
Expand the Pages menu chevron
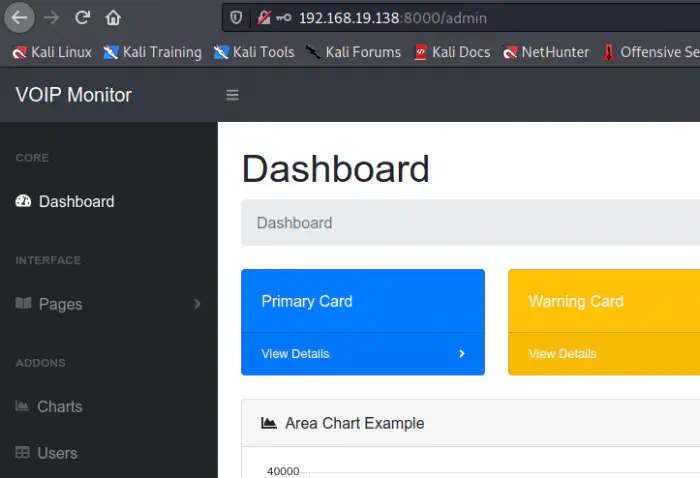197,304
